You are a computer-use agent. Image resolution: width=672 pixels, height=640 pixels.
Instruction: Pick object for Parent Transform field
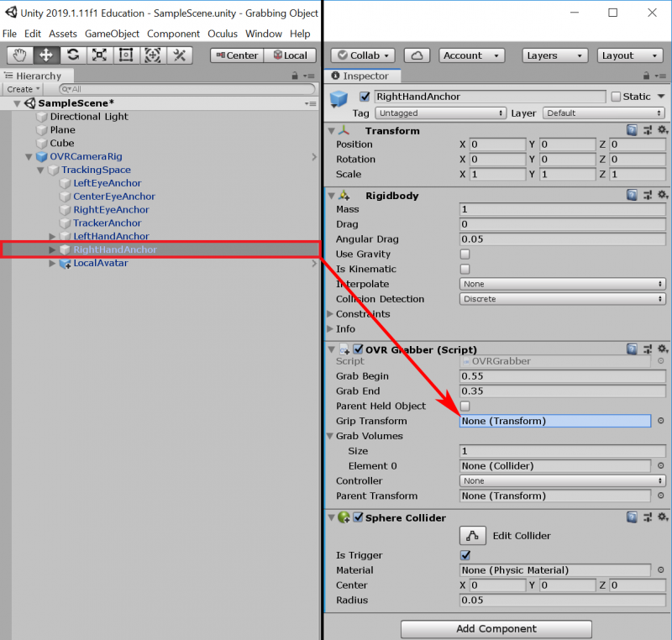[661, 496]
